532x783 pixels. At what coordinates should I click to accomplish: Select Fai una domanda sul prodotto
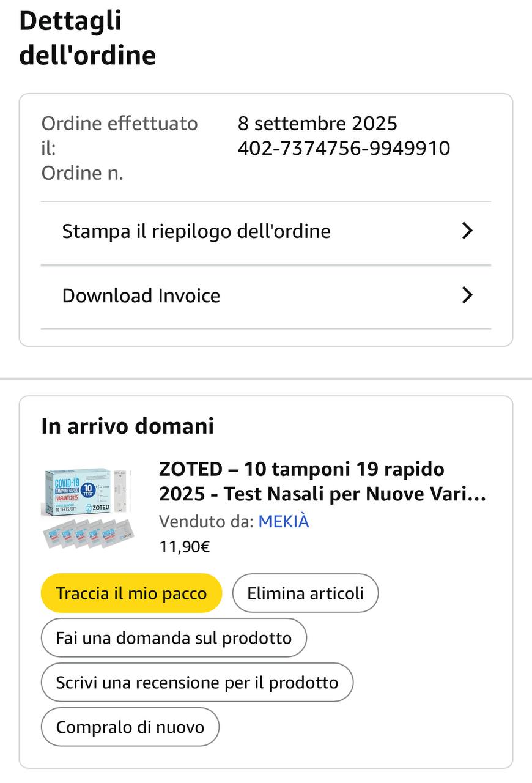(x=174, y=638)
